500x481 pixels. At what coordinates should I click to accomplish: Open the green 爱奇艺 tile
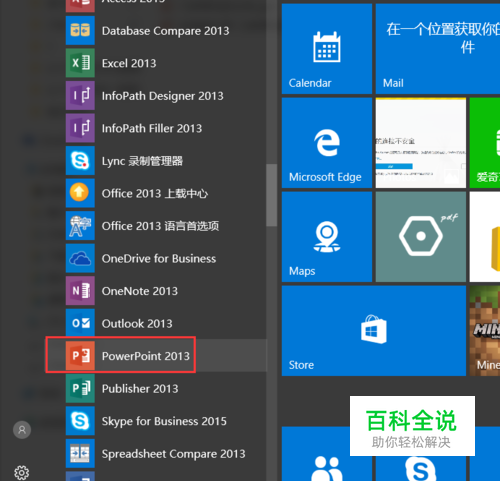pyautogui.click(x=485, y=143)
